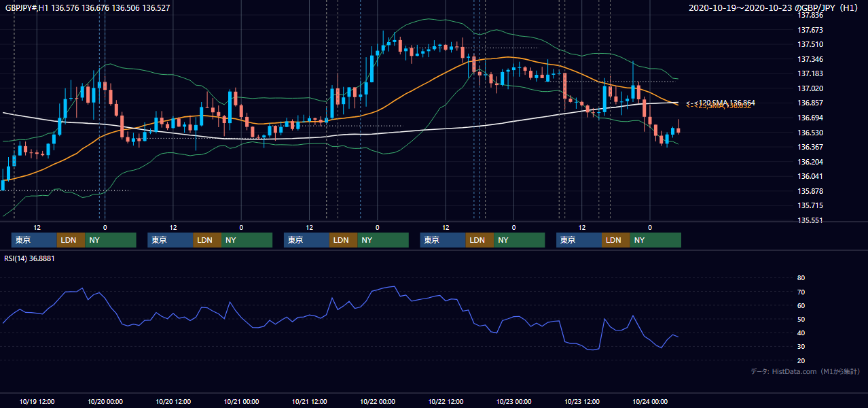Screen dimensions: 868x408
Task: Click the 137.346 price axis label
Action: 810,59
